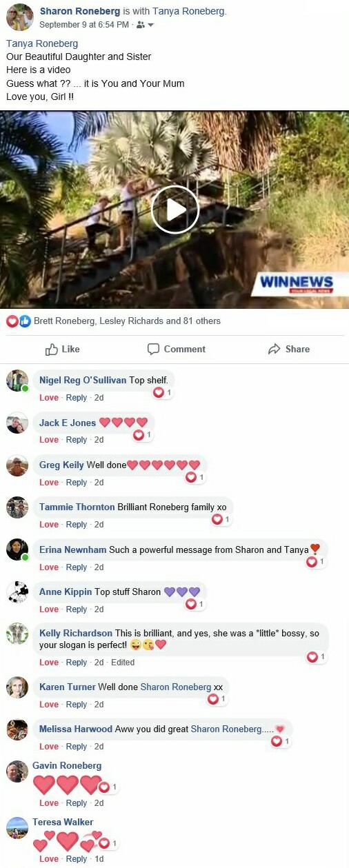
Task: View the 81 others who reacted
Action: coord(202,321)
